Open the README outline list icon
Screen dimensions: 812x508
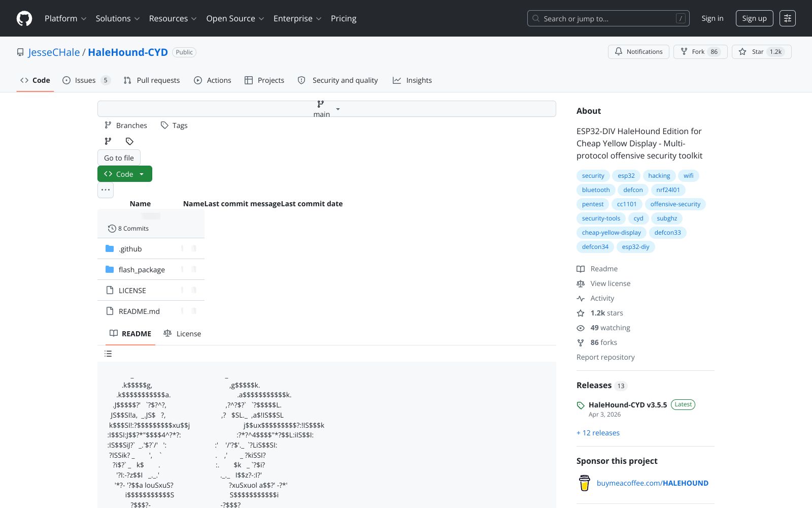point(108,354)
